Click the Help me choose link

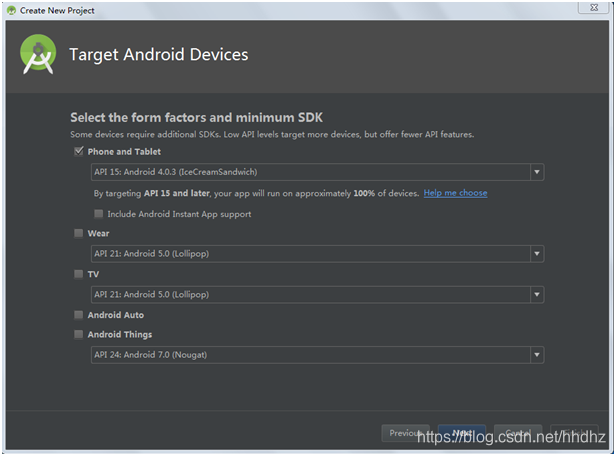(455, 193)
